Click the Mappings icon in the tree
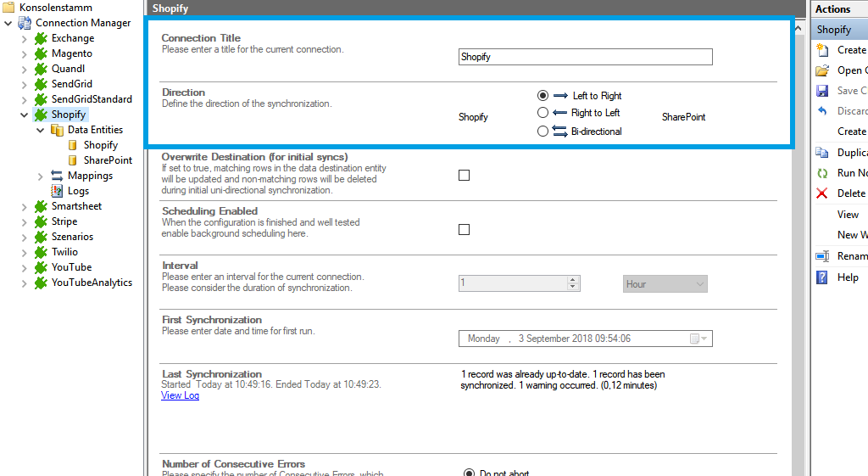Screen dimensions: 868x476 [57, 176]
